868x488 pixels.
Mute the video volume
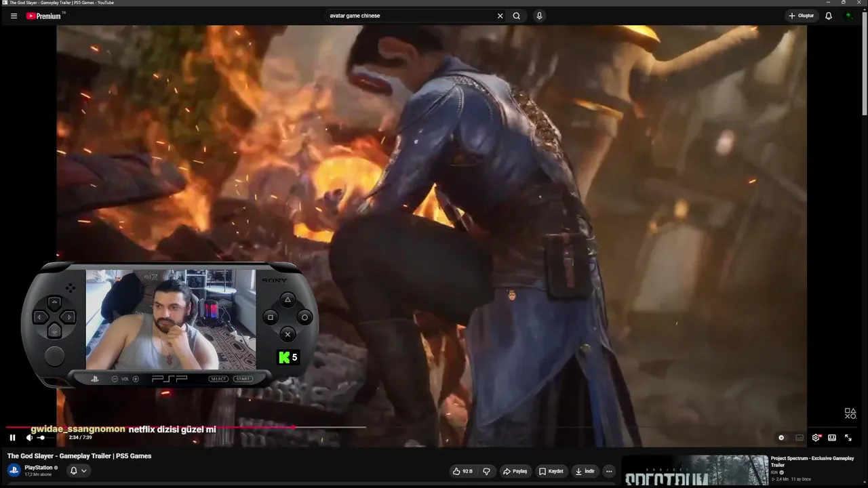click(29, 438)
